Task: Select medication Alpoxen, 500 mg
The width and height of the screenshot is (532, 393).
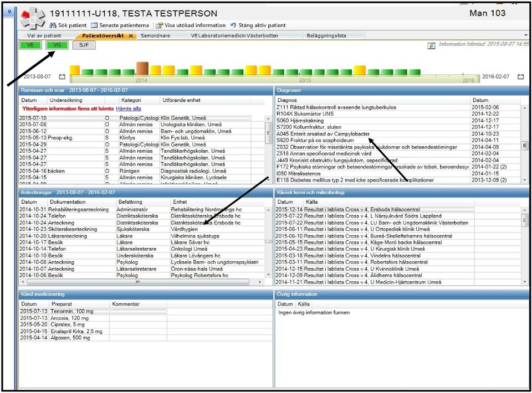Action: click(x=146, y=338)
